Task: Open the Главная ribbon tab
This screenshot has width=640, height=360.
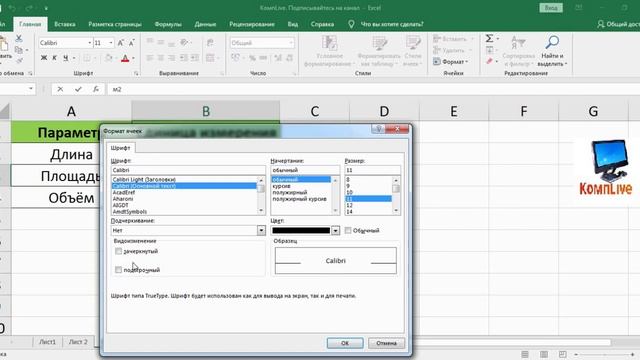Action: pyautogui.click(x=30, y=24)
